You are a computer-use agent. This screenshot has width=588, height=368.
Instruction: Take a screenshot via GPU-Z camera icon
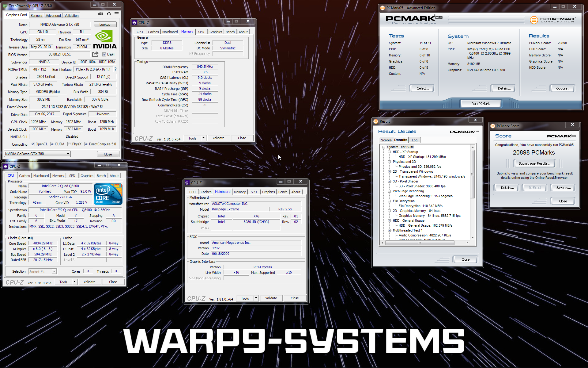click(100, 14)
